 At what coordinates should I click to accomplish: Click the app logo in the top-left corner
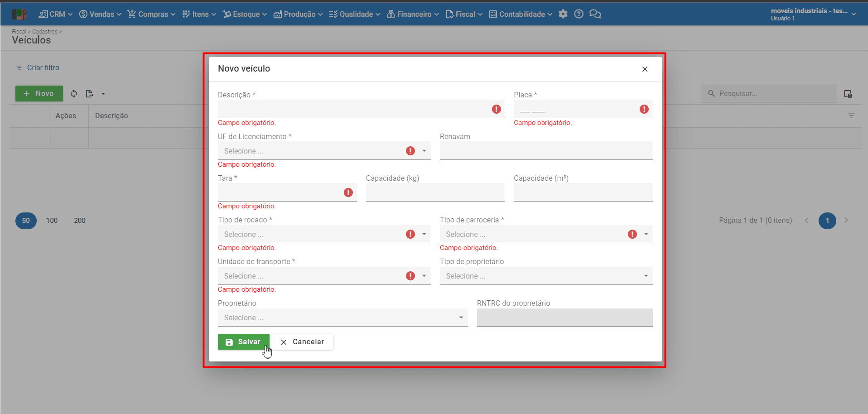point(19,14)
